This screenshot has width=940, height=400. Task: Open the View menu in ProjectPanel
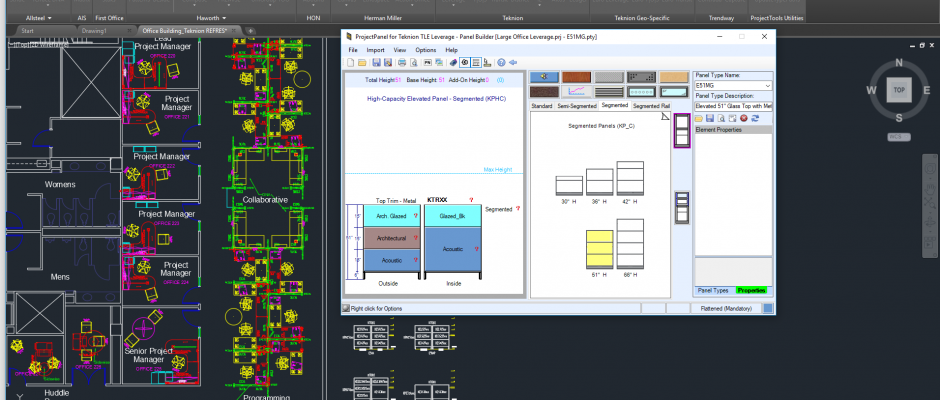click(400, 50)
